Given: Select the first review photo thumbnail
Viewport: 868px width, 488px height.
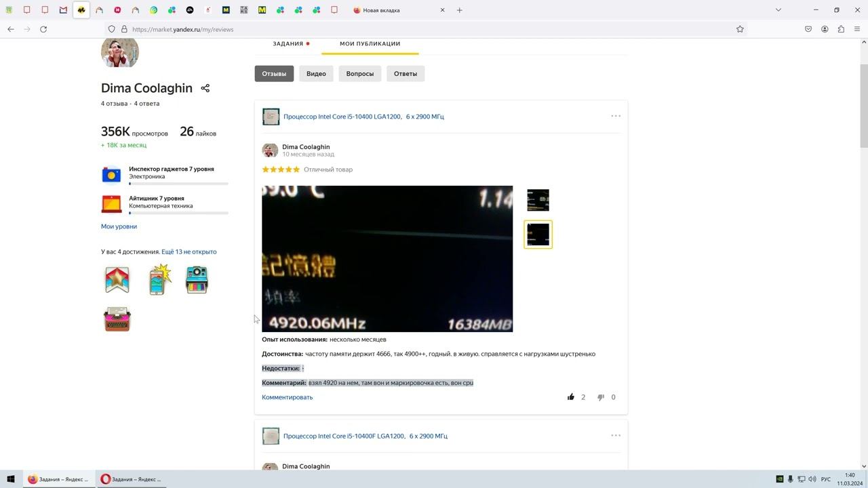Looking at the screenshot, I should click(538, 200).
